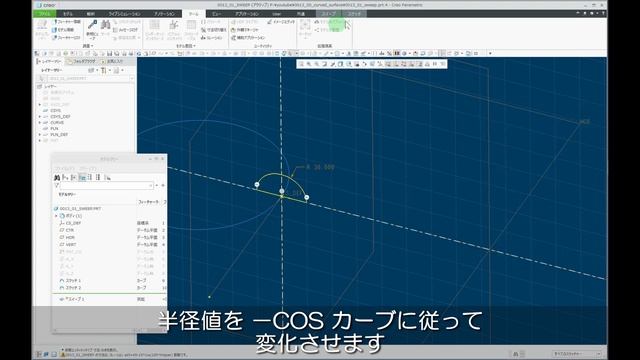Image resolution: width=640 pixels, height=360 pixels.
Task: Expand the CSYS_DEF layer
Action: [40, 116]
